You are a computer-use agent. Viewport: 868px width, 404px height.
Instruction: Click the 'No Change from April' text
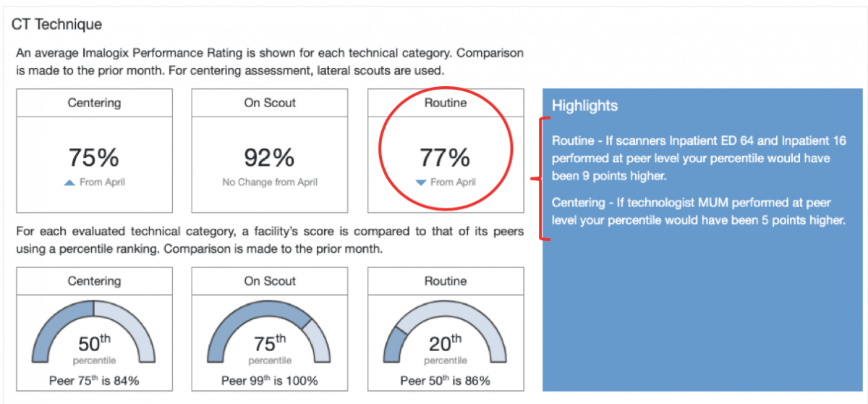coord(270,182)
